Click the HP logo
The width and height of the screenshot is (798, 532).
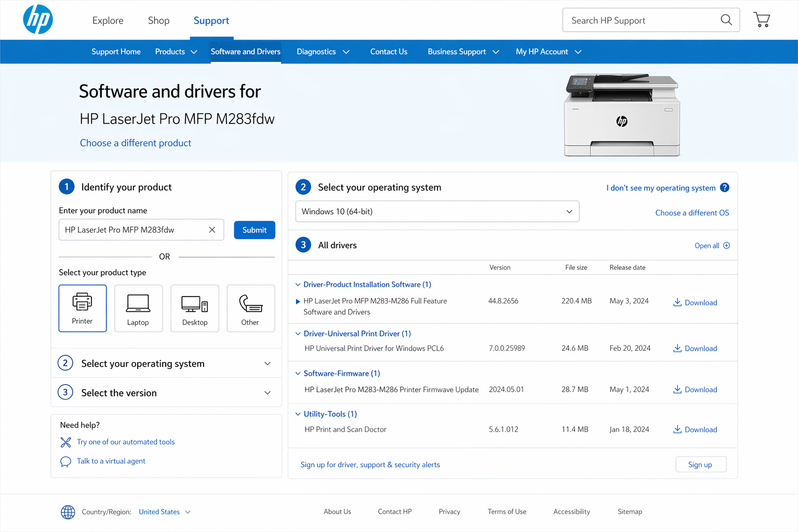tap(37, 19)
